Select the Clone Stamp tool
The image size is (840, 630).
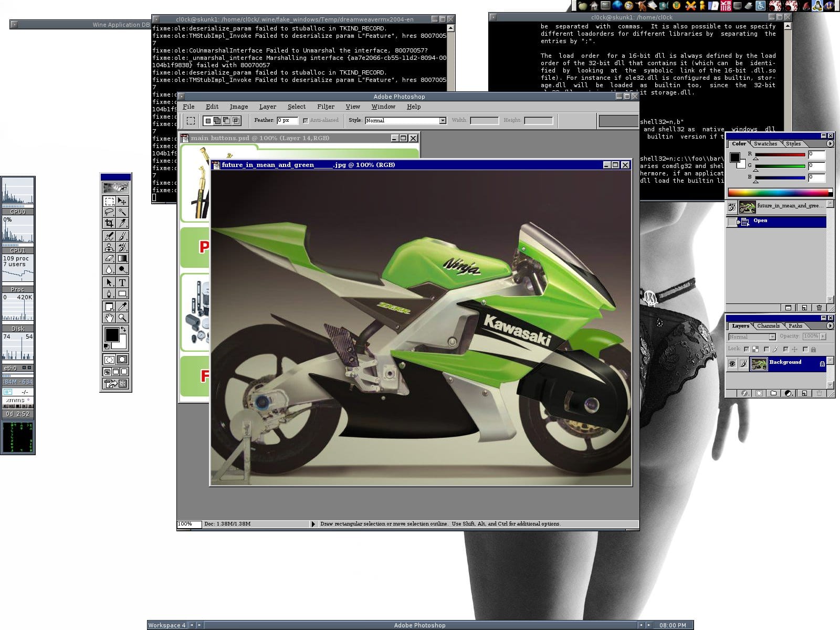109,247
